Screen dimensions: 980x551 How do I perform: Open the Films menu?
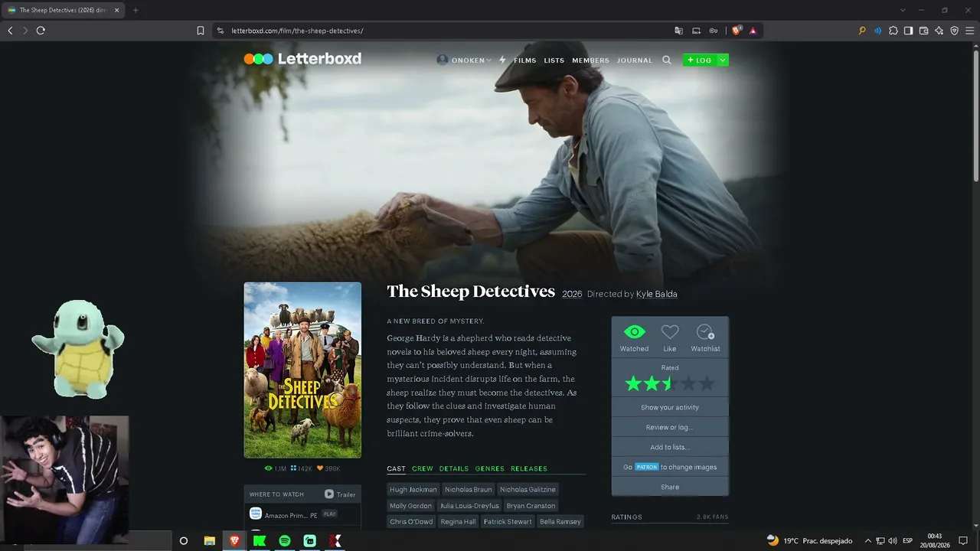coord(524,60)
